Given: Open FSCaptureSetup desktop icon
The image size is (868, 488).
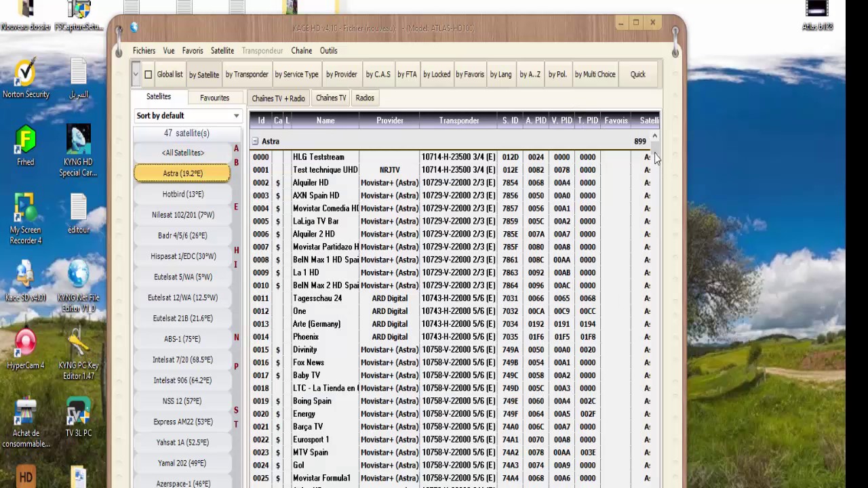Looking at the screenshot, I should [79, 16].
